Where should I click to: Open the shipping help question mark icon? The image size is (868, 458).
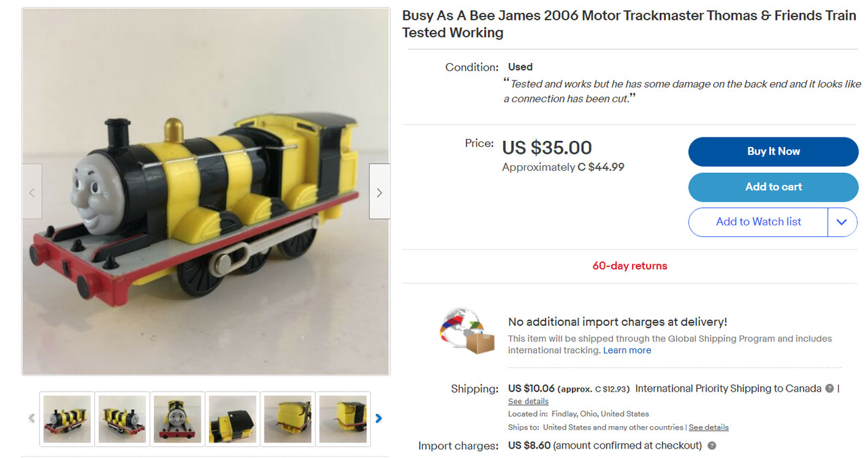tap(828, 388)
